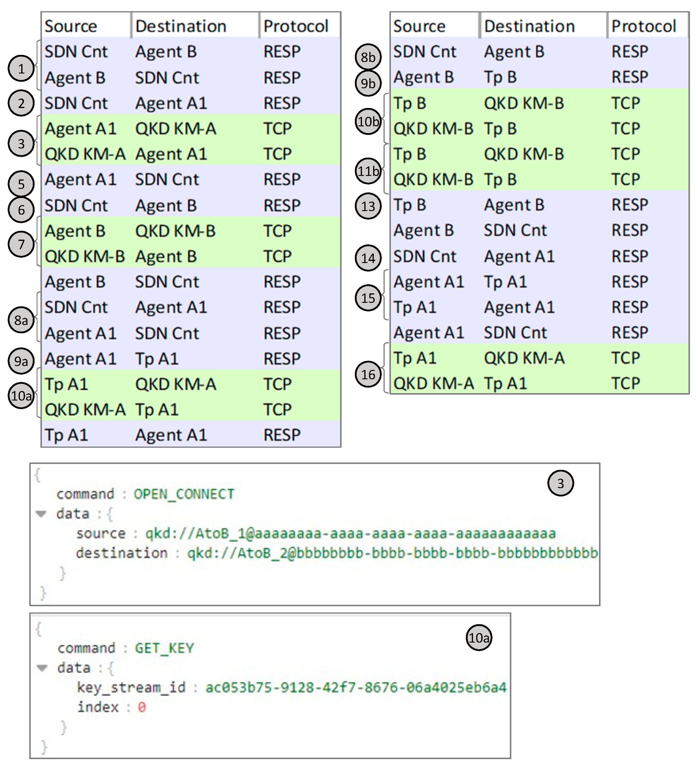This screenshot has height=773, width=700.
Task: Select the OPEN_CONNECT command value
Action: (184, 494)
